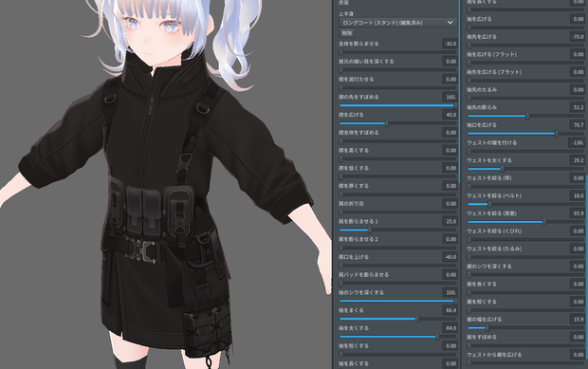Click the 肩を膨らませる 1 slider handle
The height and width of the screenshot is (369, 588).
click(x=369, y=230)
